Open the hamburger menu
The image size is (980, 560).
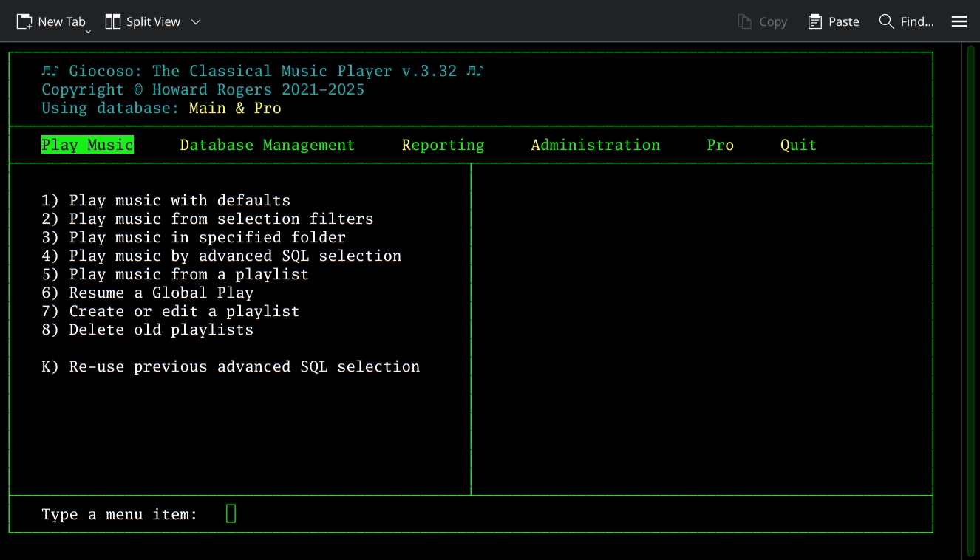click(x=959, y=21)
